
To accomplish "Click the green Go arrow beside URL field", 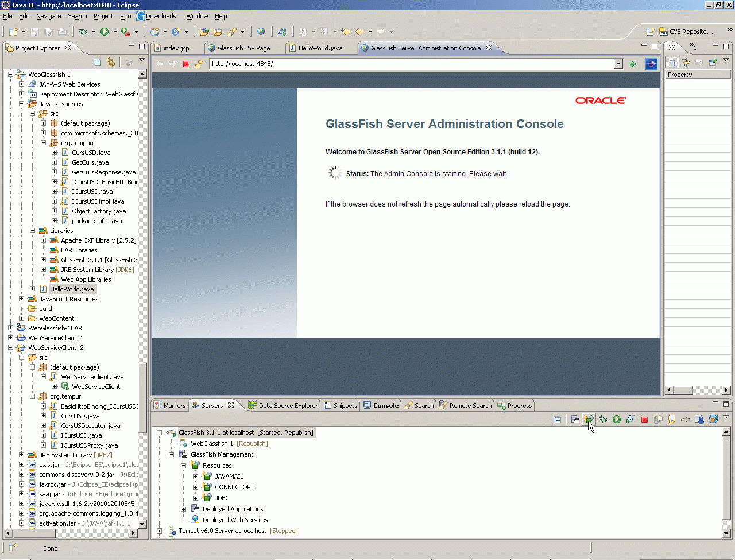I will tap(633, 64).
